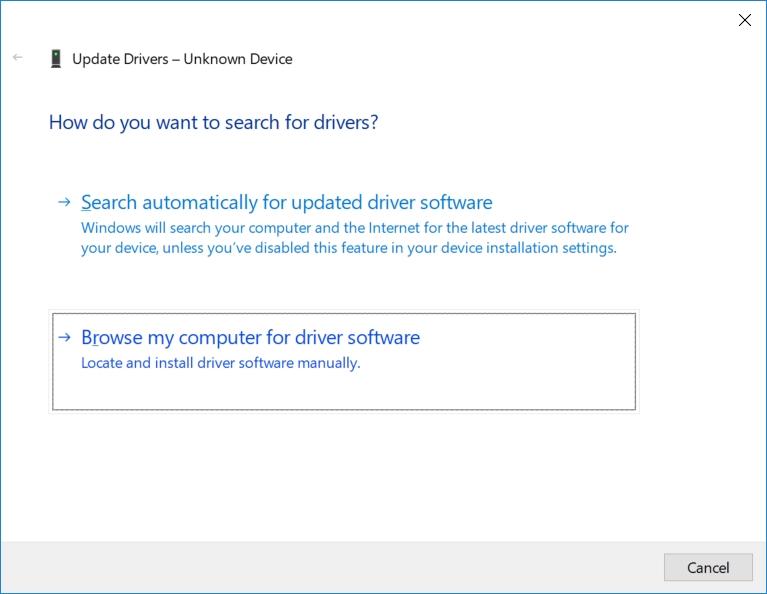The image size is (767, 594).
Task: Click the device icon beside Update Drivers title
Action: tap(56, 59)
